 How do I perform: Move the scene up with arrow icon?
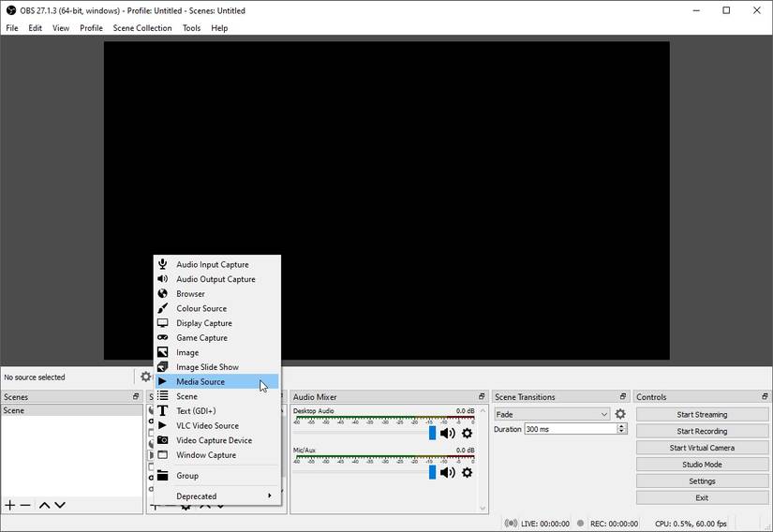tap(44, 505)
